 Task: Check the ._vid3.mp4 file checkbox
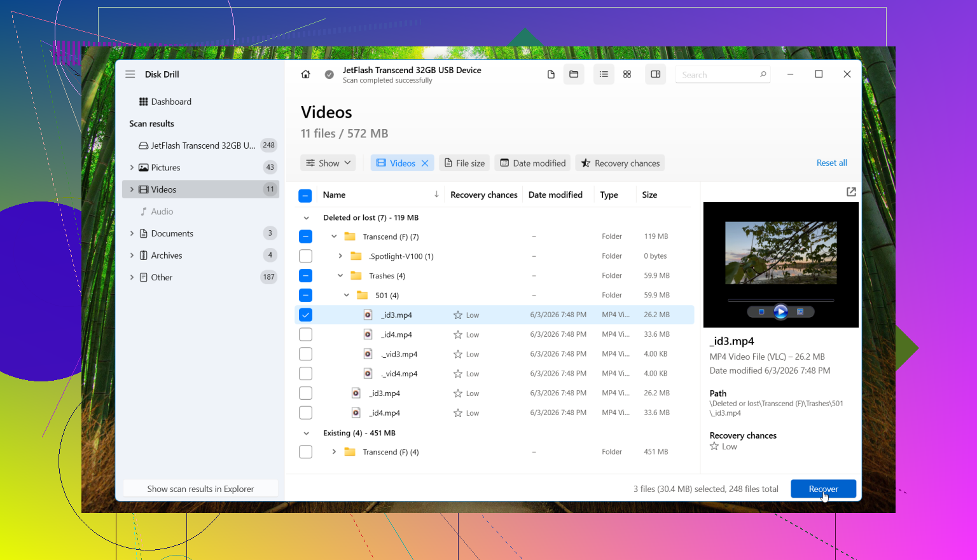click(305, 354)
